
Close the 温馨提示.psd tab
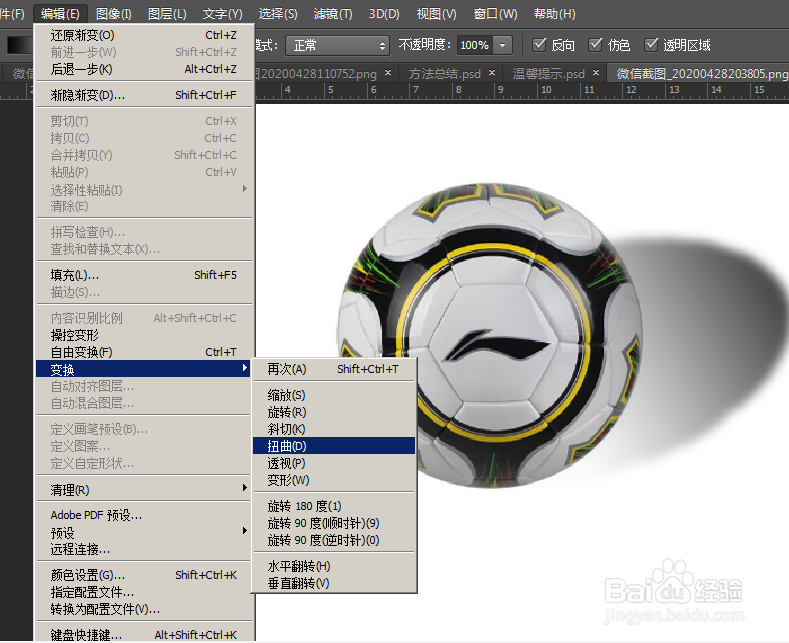[596, 73]
